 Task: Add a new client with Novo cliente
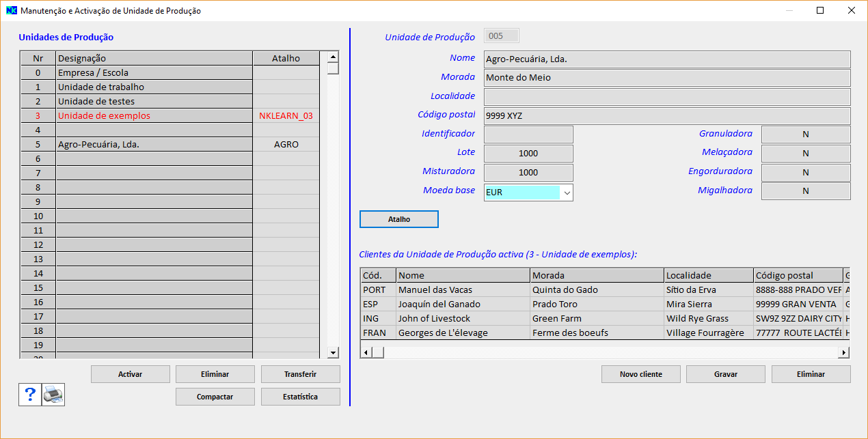641,374
